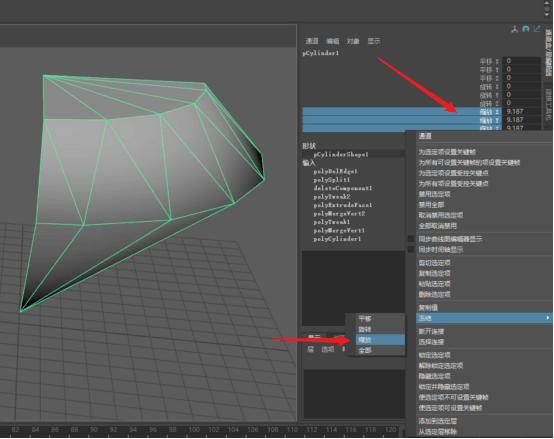Choose 为所有项设置受控关键点

pyautogui.click(x=453, y=184)
